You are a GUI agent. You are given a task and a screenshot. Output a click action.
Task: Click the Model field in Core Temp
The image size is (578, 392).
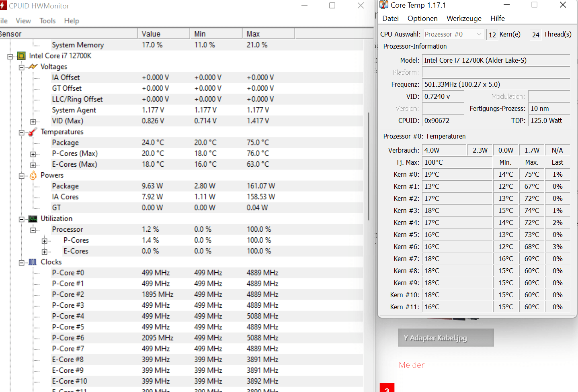(x=496, y=60)
